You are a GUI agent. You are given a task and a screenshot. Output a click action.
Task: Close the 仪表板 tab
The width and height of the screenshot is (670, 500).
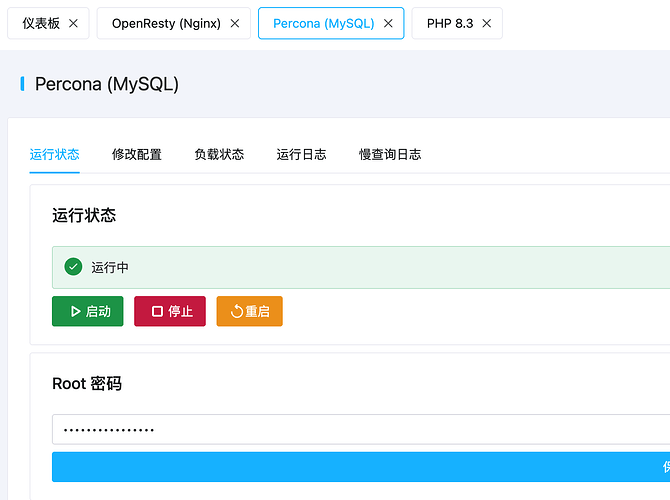tap(73, 23)
